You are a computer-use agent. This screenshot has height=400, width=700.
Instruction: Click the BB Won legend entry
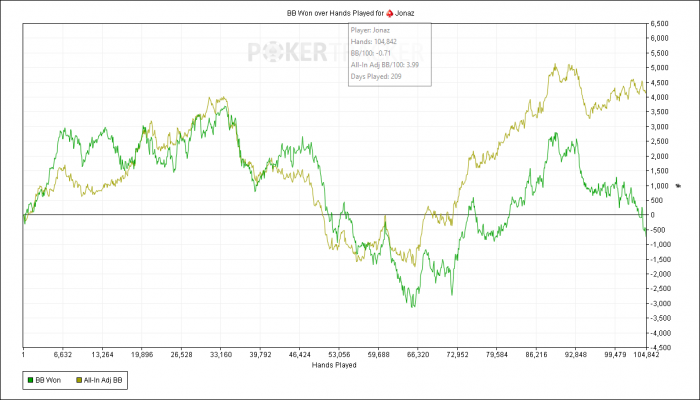pos(44,380)
